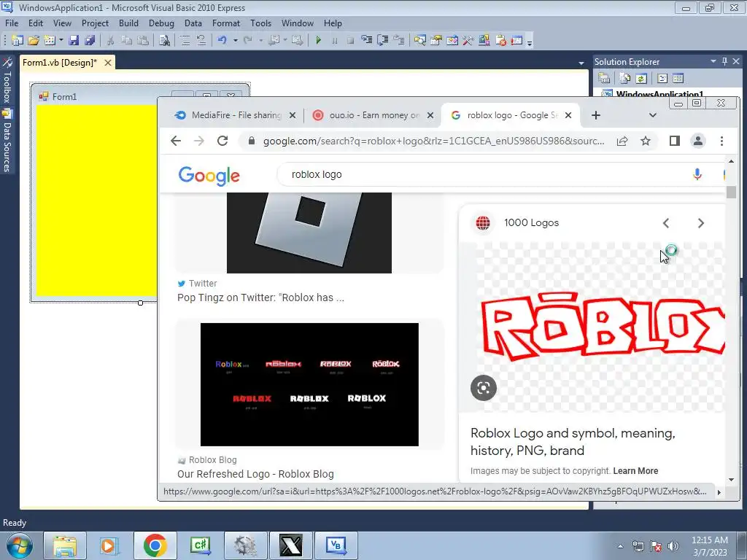
Task: Click the Step Over toolbar icon
Action: coord(382,41)
